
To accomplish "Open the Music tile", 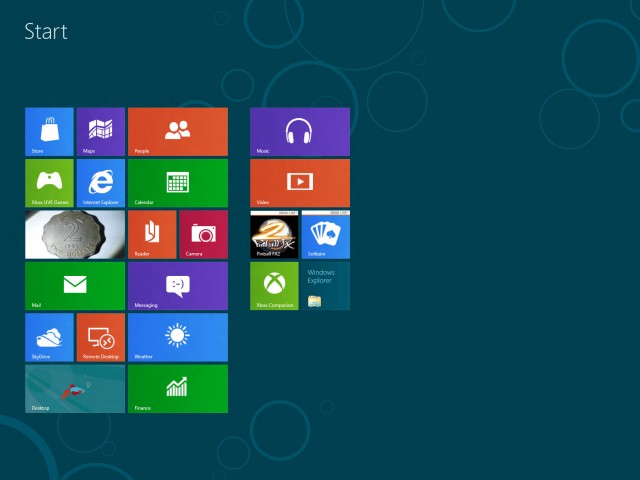I will 300,132.
